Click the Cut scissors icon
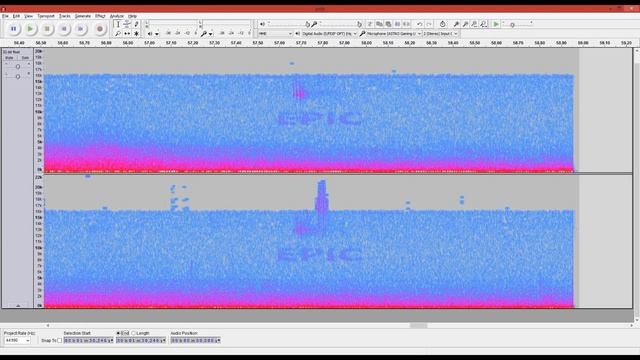640x360 pixels. click(x=370, y=24)
